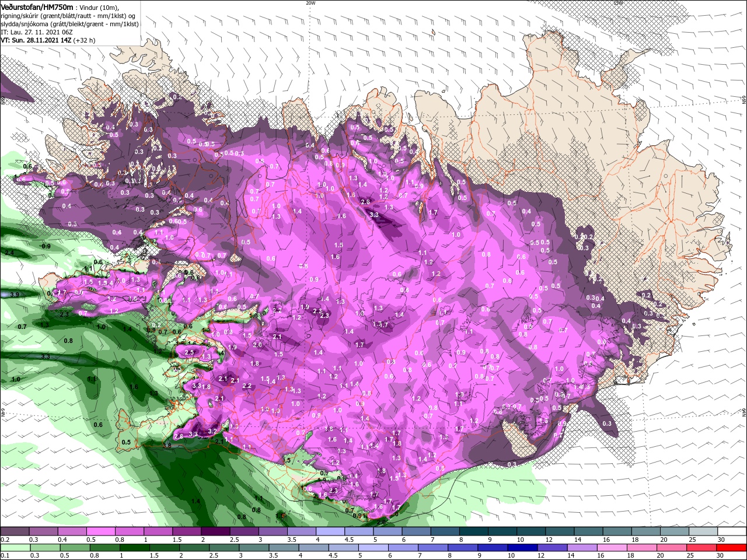Pick the 0.5 green swatch in lower scale
Viewport: 747px width, 560px height.
point(75,548)
